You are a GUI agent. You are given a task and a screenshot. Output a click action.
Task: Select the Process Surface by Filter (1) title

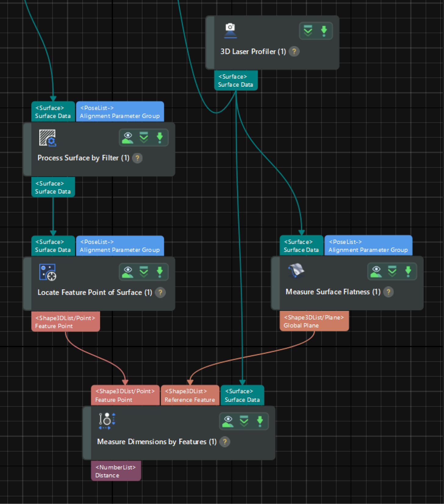point(83,158)
